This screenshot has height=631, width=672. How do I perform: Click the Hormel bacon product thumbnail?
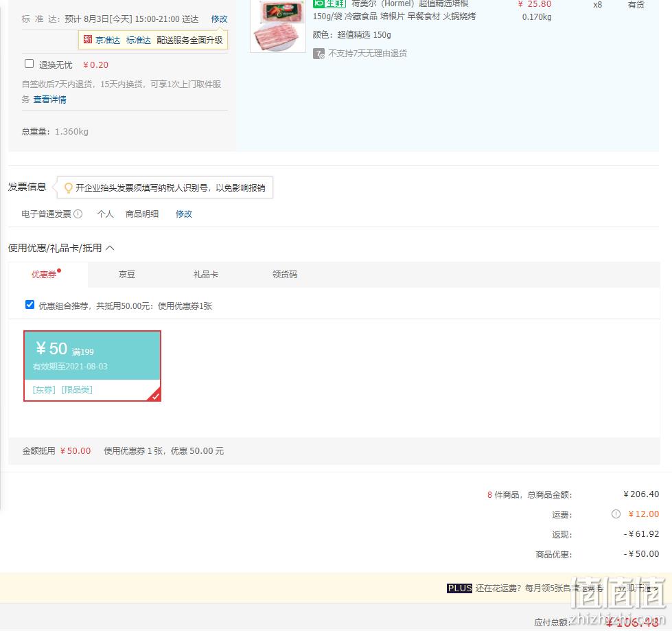(x=278, y=25)
